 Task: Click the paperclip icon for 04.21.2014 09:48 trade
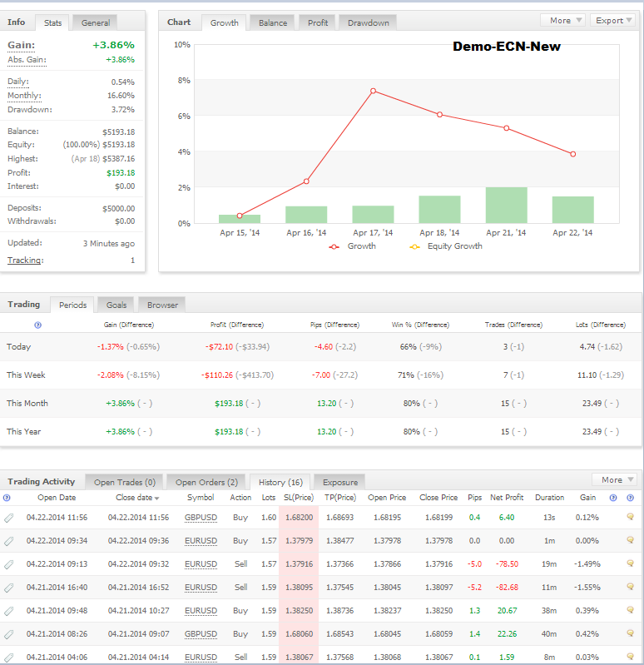(8, 611)
